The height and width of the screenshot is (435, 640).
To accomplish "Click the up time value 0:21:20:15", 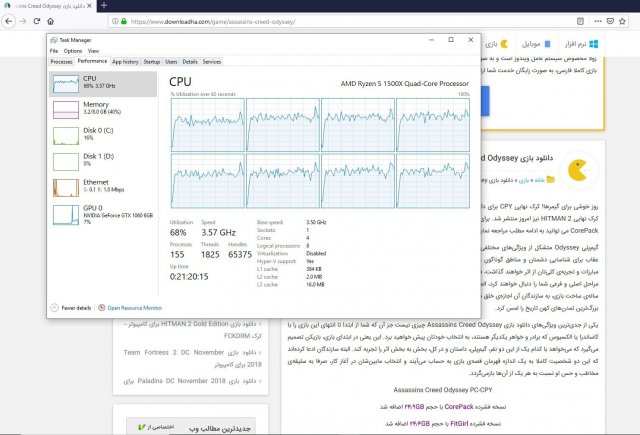I will [189, 277].
